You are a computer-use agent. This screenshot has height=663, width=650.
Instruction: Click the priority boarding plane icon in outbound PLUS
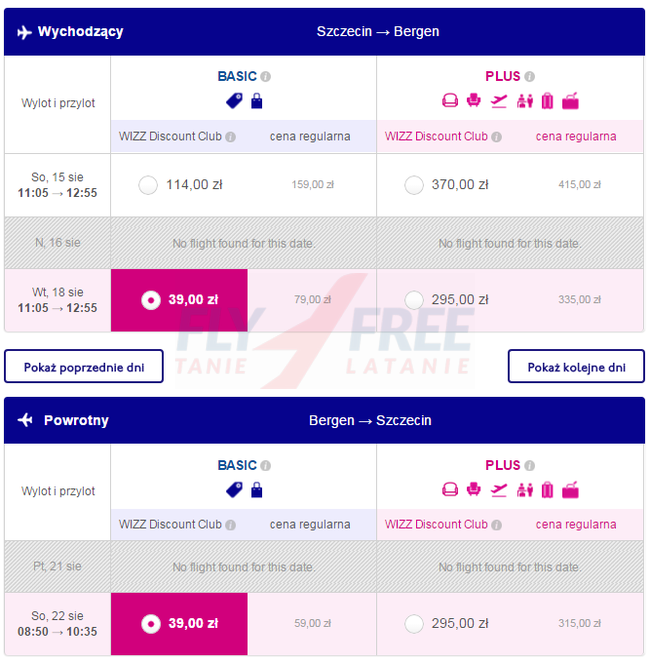tap(499, 101)
